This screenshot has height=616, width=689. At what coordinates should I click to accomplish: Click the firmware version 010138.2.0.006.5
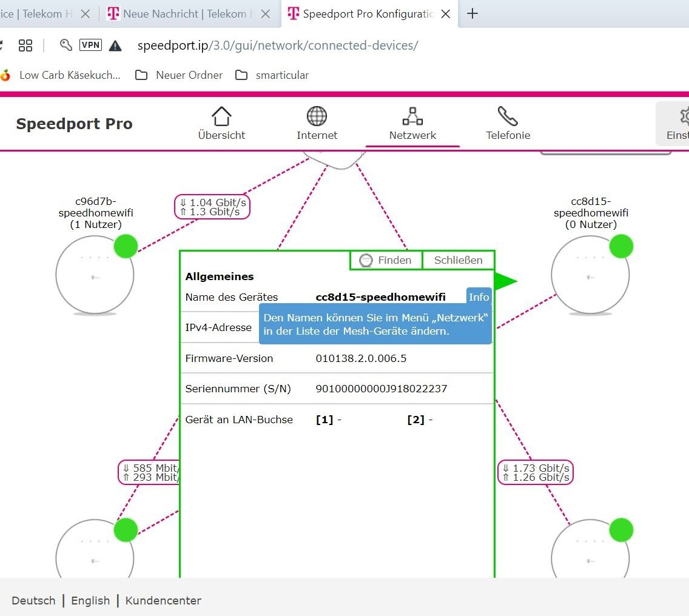click(361, 358)
